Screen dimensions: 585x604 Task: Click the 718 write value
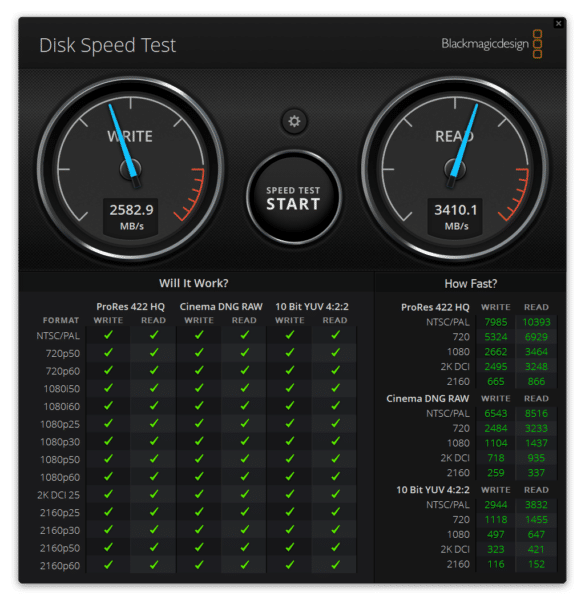pyautogui.click(x=496, y=458)
